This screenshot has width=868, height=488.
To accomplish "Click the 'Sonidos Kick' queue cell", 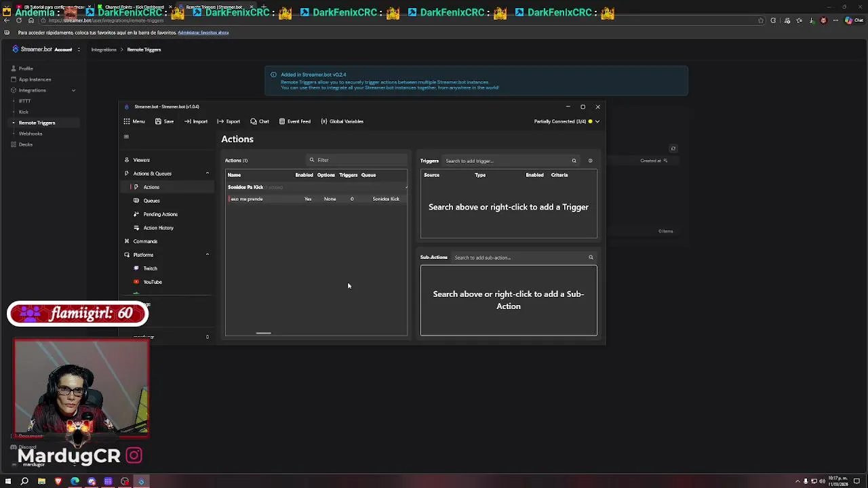I will [x=386, y=199].
